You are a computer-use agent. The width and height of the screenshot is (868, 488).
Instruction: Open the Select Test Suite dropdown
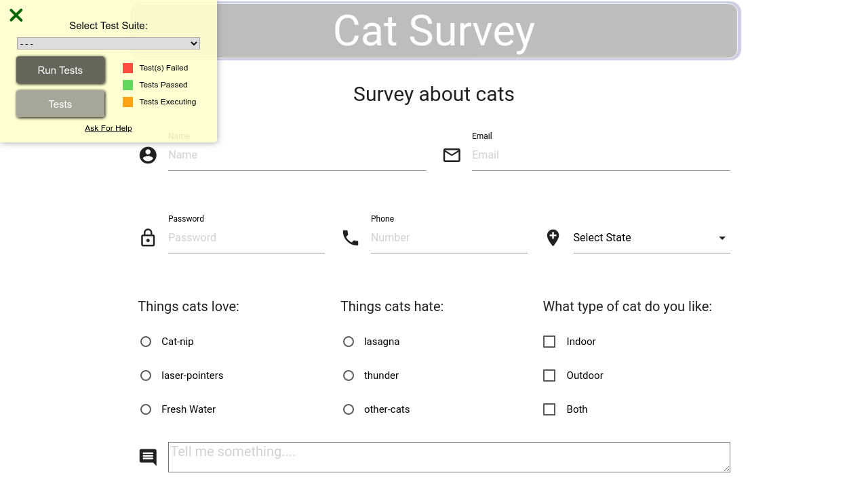click(108, 43)
